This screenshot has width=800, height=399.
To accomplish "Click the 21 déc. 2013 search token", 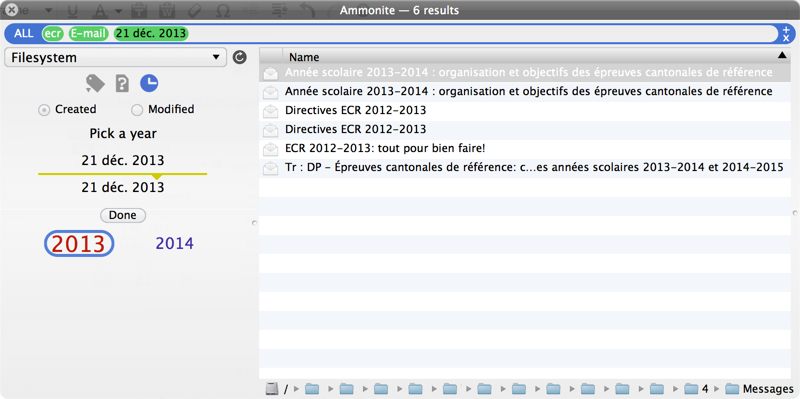I will [151, 34].
